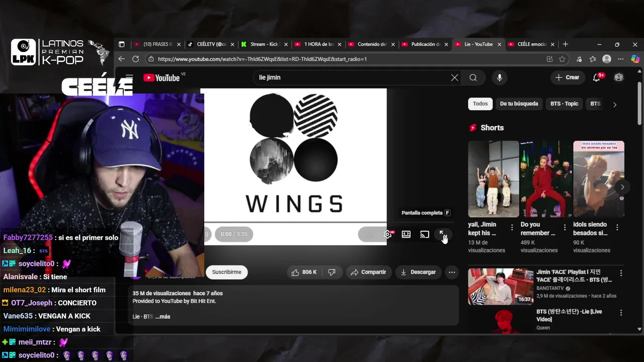Open more actions menu beside Descargar
Viewport: 644px width, 362px height.
[452, 272]
